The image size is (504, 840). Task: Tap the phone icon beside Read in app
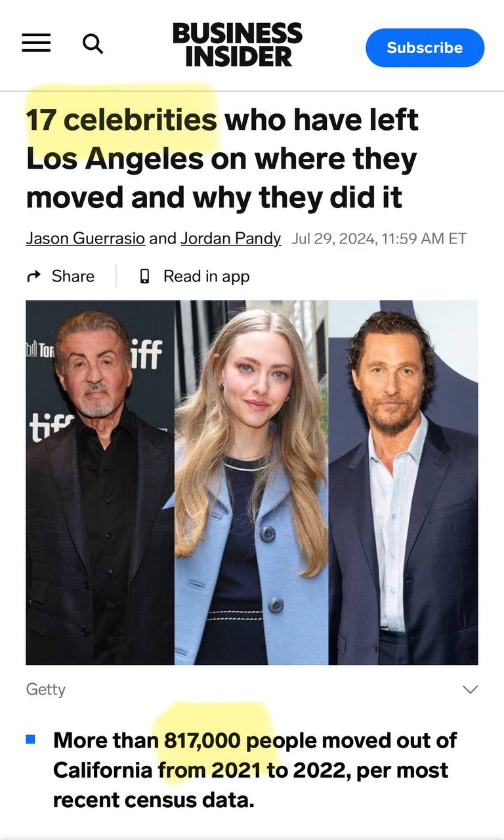[145, 276]
